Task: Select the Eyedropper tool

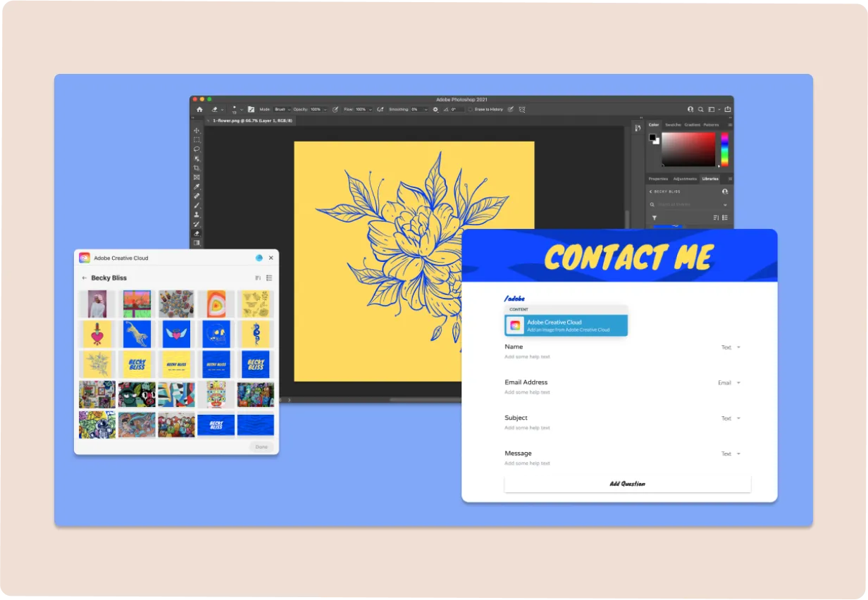Action: (x=197, y=187)
